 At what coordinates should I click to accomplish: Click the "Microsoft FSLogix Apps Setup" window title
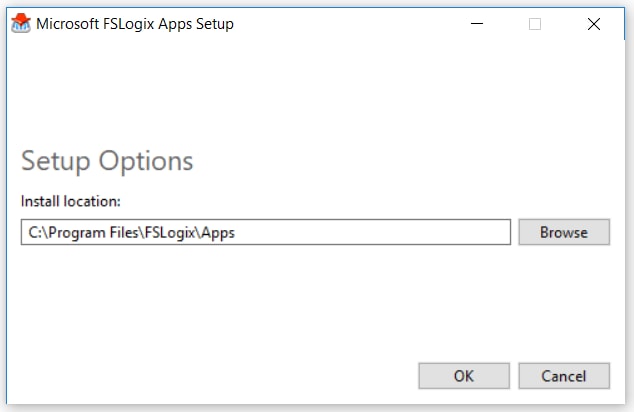(135, 24)
